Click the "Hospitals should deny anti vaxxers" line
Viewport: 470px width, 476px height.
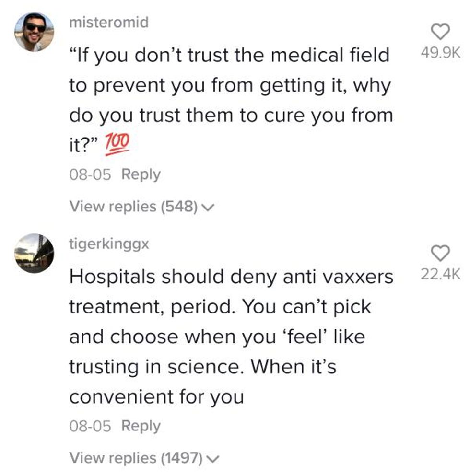click(231, 277)
